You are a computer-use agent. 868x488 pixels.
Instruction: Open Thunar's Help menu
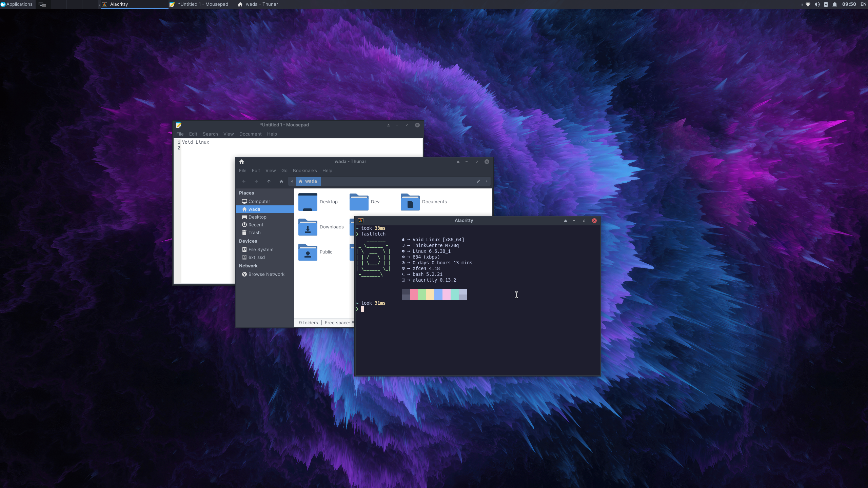[327, 170]
